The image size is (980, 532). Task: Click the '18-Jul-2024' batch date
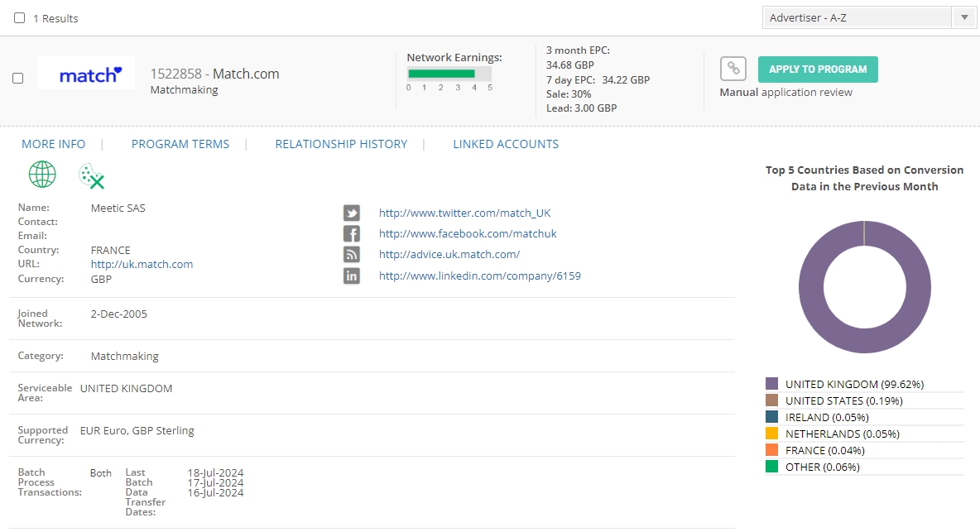coord(216,473)
